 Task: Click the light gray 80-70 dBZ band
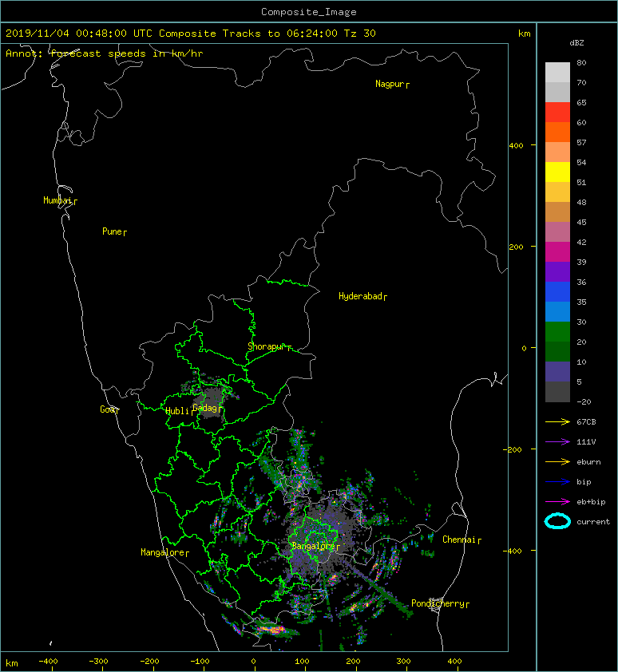tap(557, 73)
